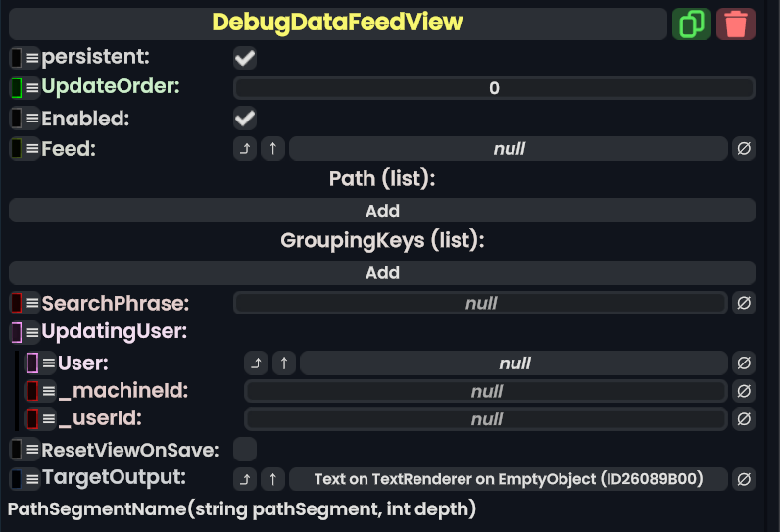Clear the TargetOutput reference null icon
780x532 pixels.
(744, 479)
